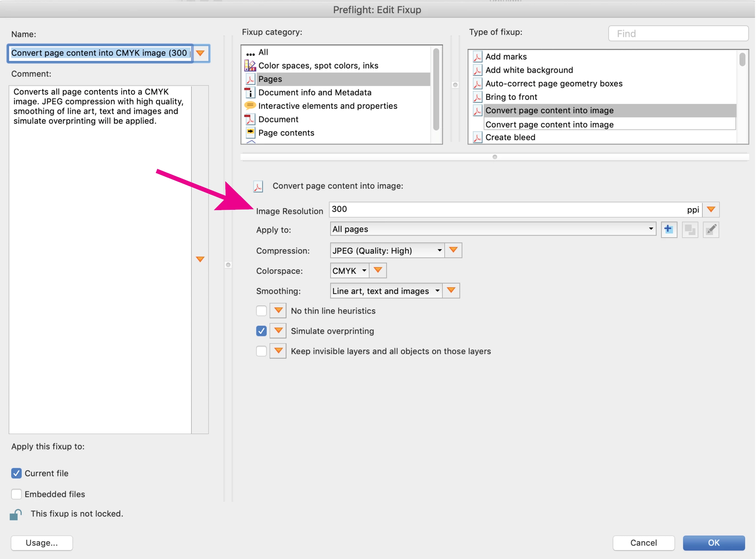Click the pencil edit icon beside Apply to
Image resolution: width=756 pixels, height=559 pixels.
[711, 230]
